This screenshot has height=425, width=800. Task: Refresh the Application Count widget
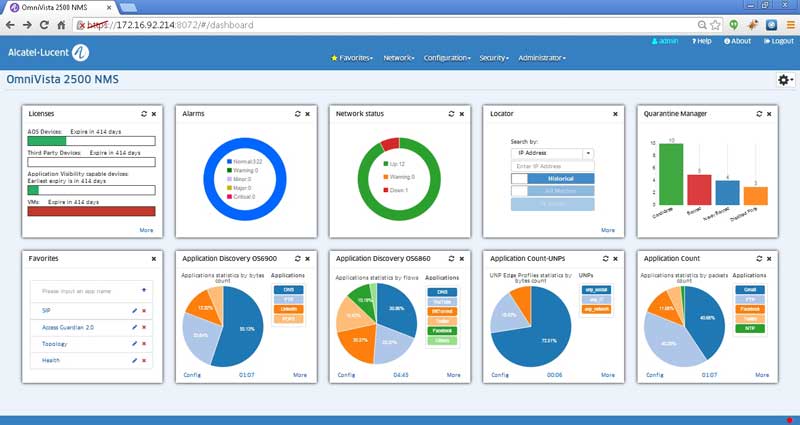(759, 259)
